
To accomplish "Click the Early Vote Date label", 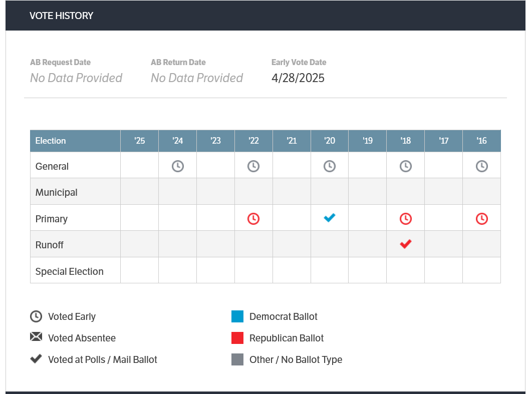I will point(299,63).
